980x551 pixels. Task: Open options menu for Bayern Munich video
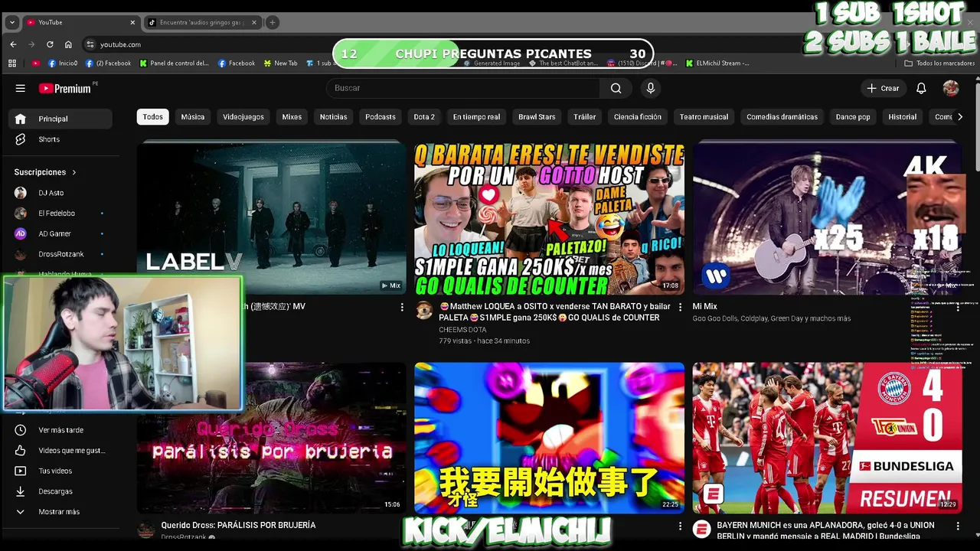(957, 526)
